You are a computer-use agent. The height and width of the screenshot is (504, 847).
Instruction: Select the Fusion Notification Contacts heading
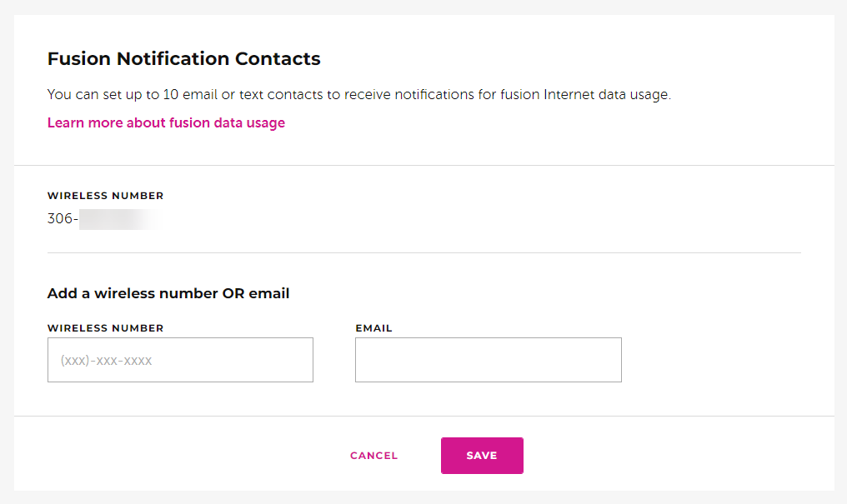pos(183,58)
